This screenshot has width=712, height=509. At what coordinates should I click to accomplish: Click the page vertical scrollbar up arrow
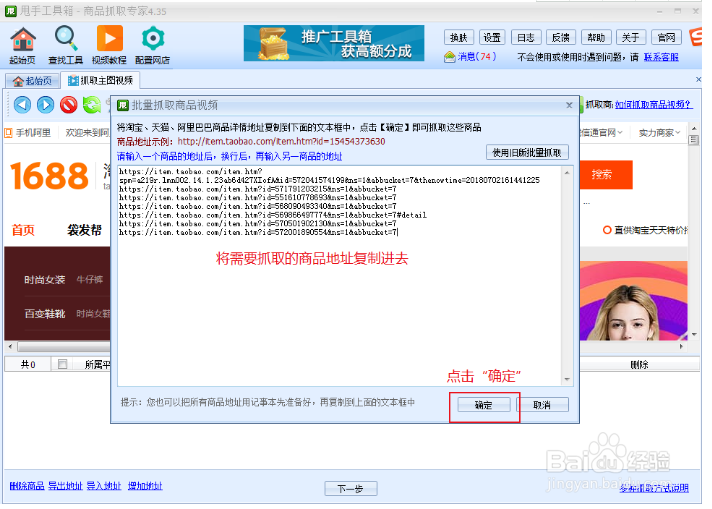[694, 128]
